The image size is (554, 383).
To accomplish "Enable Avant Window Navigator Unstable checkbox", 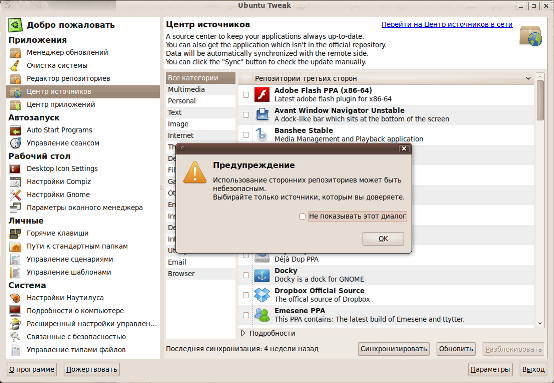I will [x=246, y=115].
